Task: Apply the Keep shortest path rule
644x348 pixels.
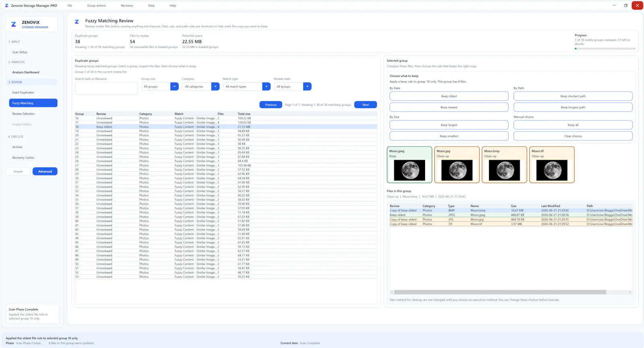Action: point(573,96)
